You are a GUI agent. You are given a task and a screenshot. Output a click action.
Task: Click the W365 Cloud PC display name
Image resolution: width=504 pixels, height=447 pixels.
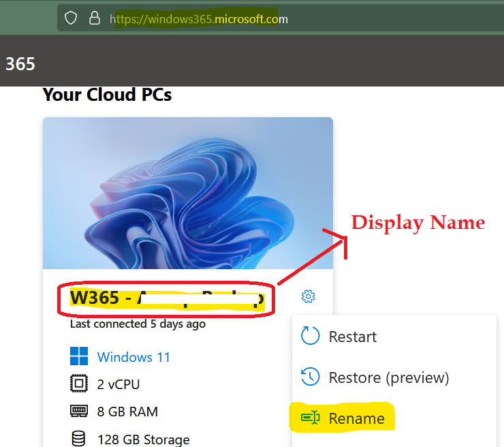[167, 298]
